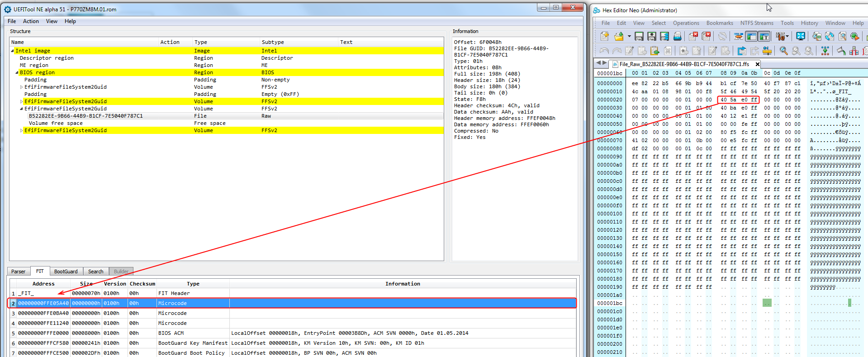Click the Save floppy icon in Hex Editor

pos(639,36)
